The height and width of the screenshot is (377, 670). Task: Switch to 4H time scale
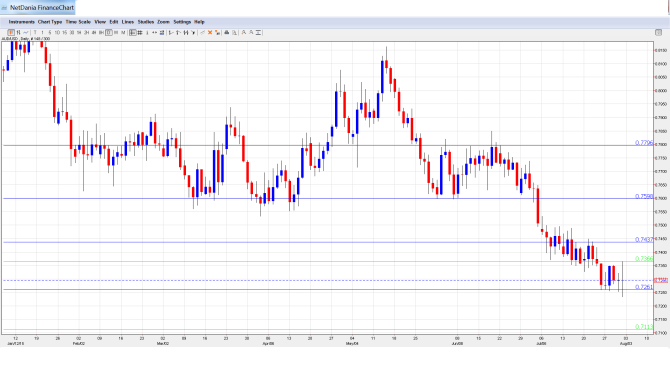click(x=94, y=32)
